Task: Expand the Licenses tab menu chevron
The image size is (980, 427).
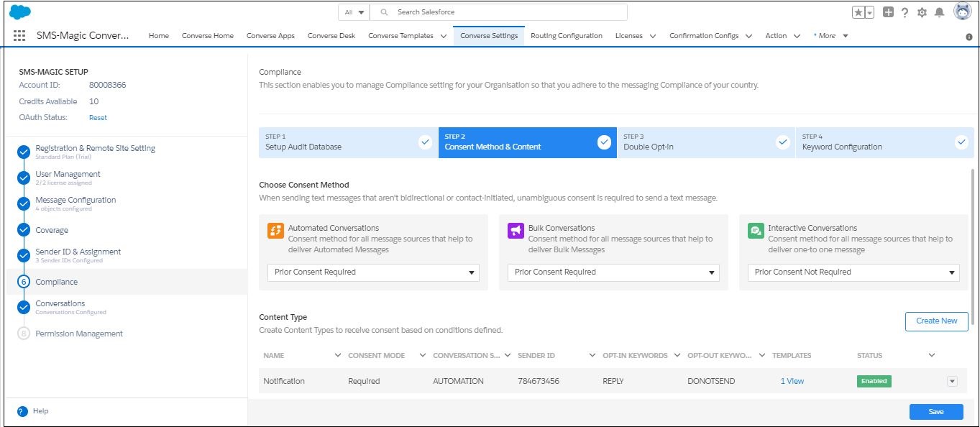Action: [x=653, y=37]
